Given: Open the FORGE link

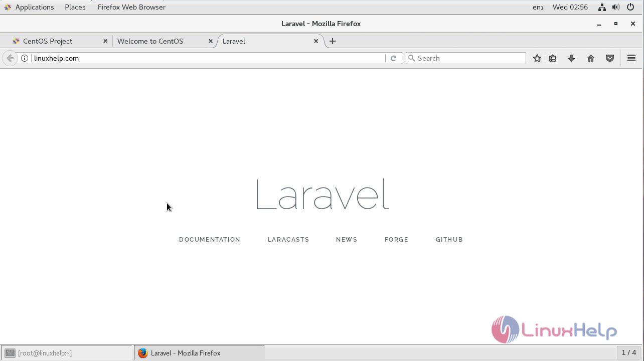Looking at the screenshot, I should pos(397,240).
